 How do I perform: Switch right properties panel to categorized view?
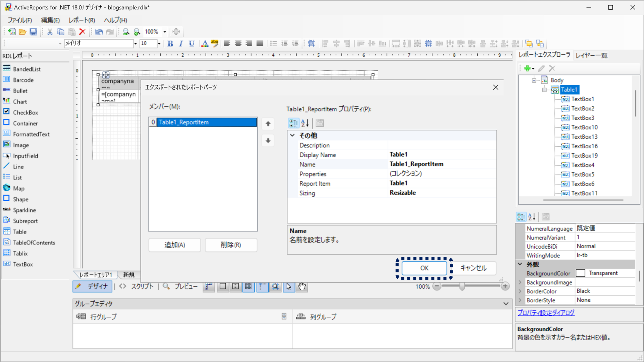(521, 217)
